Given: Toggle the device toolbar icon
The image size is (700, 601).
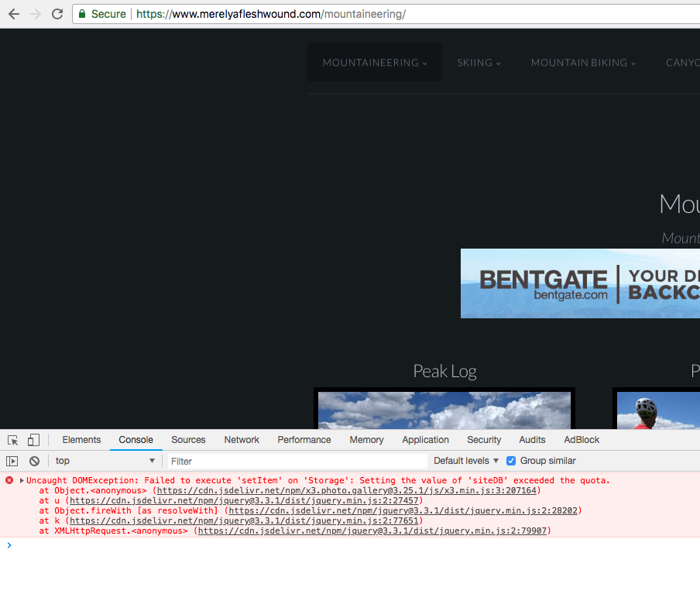Looking at the screenshot, I should click(33, 440).
